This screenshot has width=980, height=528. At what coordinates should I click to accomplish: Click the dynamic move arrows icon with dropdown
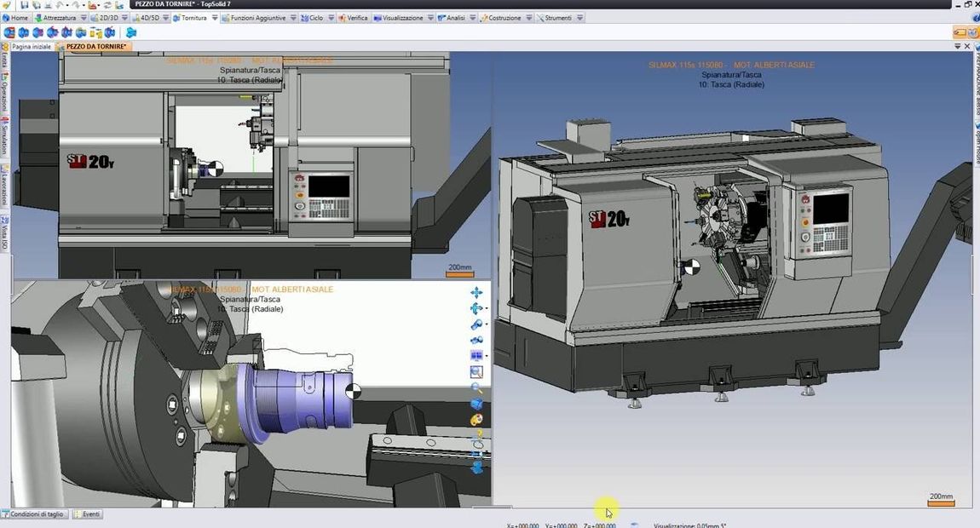pos(477,308)
